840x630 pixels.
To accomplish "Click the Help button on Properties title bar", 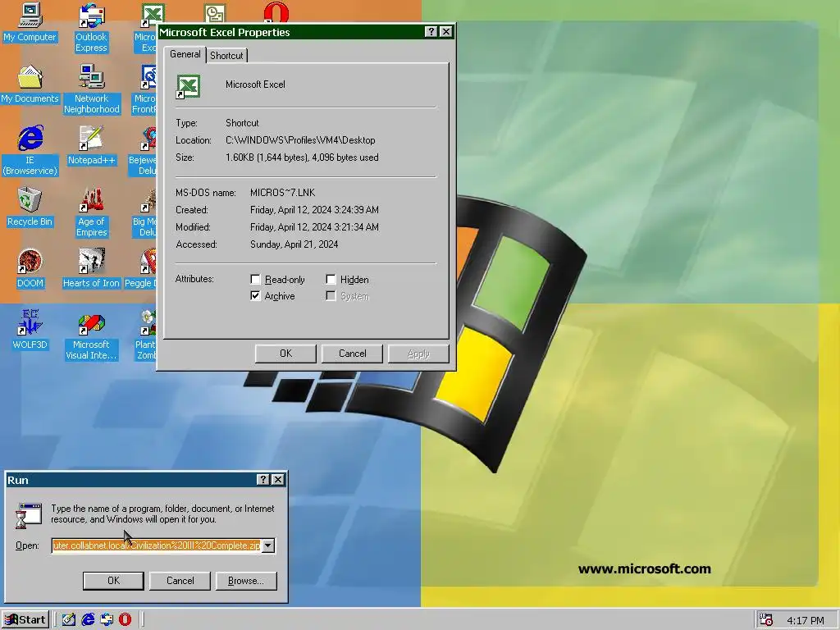I will pos(431,32).
